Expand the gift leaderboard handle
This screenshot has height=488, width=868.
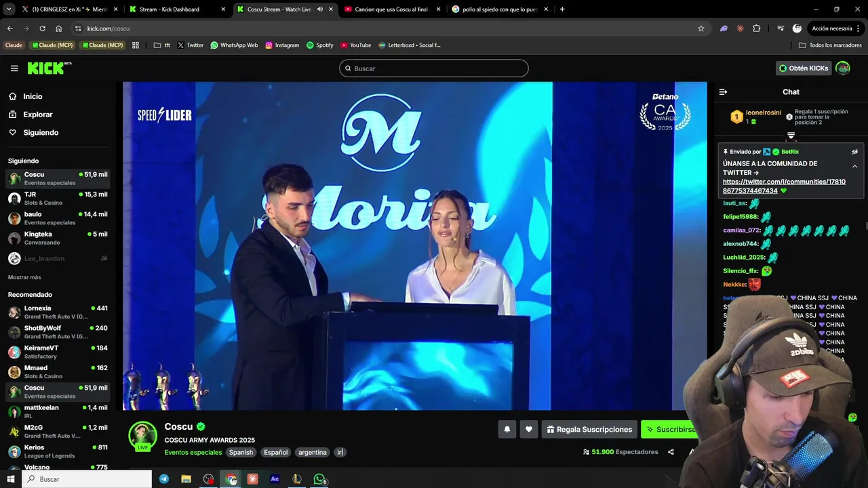791,136
